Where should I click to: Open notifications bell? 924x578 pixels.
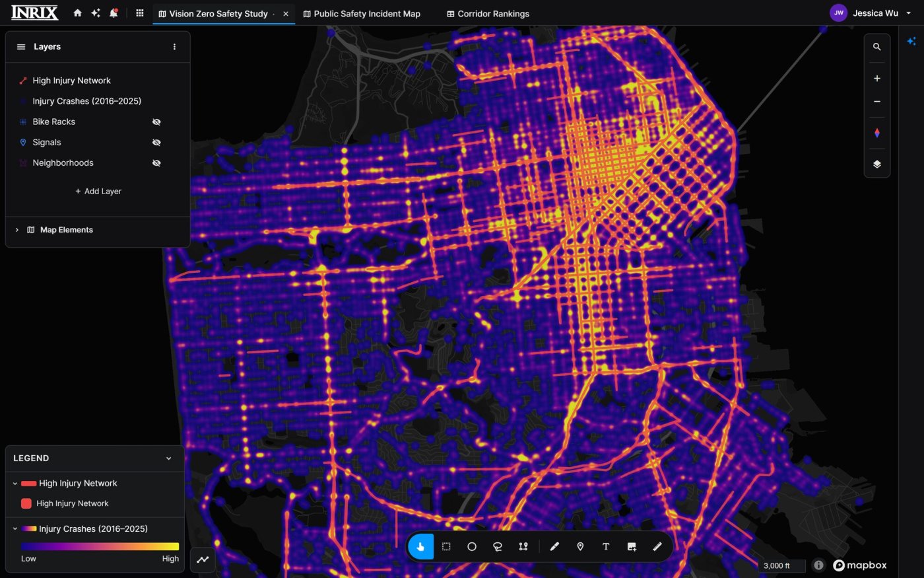click(114, 13)
